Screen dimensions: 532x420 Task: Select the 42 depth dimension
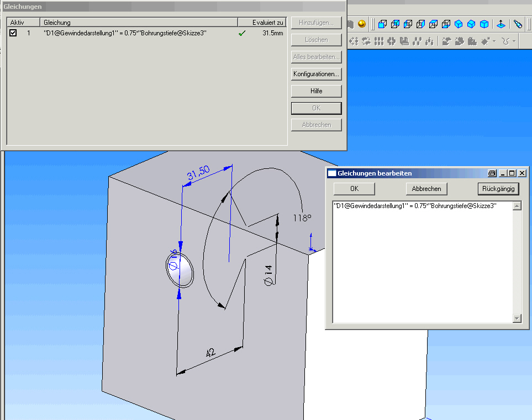point(210,353)
